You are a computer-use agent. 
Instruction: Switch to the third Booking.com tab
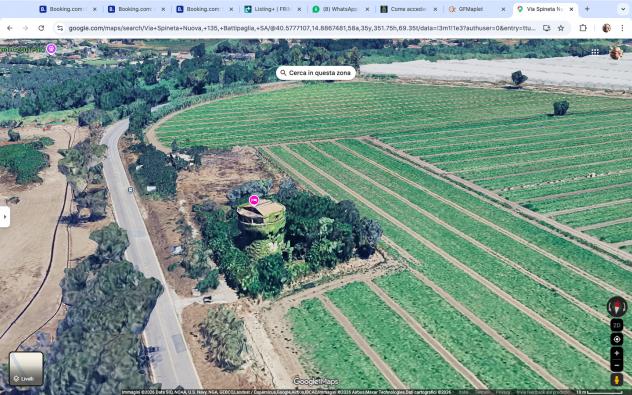(x=204, y=9)
